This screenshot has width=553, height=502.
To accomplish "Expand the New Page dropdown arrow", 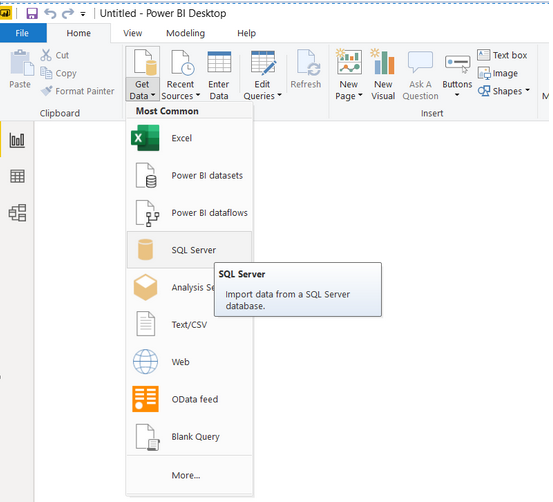I will [x=360, y=95].
